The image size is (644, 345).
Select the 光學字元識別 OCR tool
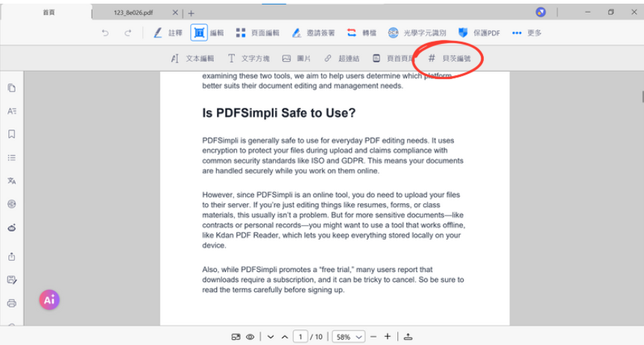[417, 33]
